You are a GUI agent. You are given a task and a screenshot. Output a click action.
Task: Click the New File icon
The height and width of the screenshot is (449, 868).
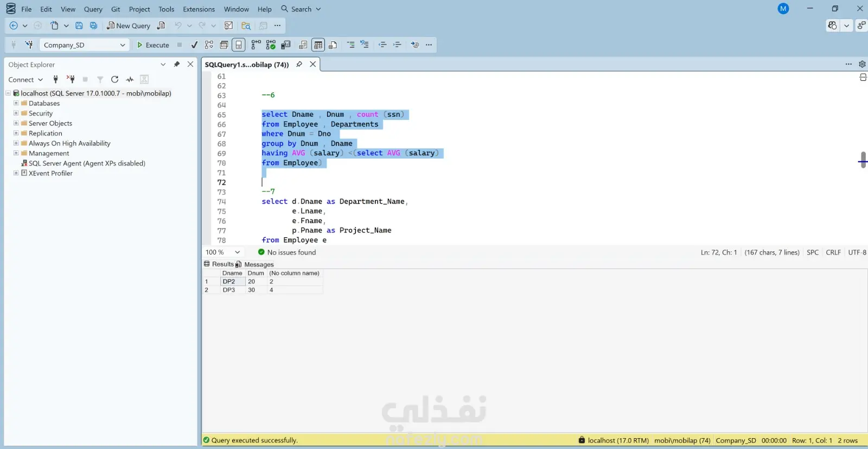coord(54,26)
